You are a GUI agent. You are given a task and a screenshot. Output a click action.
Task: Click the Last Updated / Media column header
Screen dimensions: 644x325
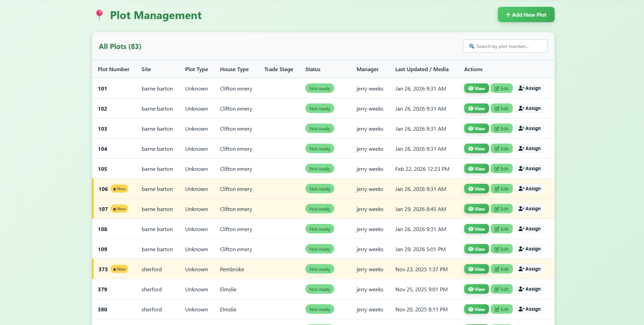click(422, 69)
